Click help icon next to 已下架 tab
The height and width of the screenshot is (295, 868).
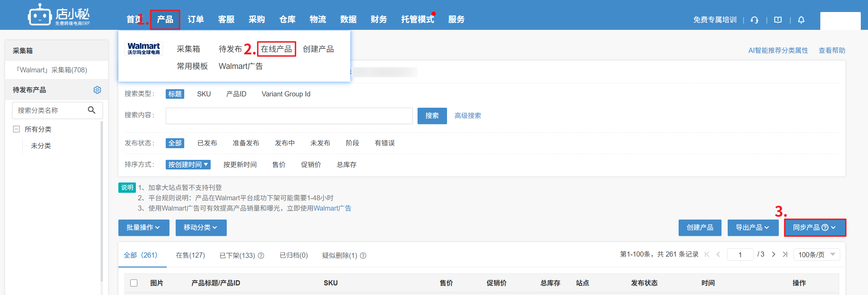click(261, 256)
